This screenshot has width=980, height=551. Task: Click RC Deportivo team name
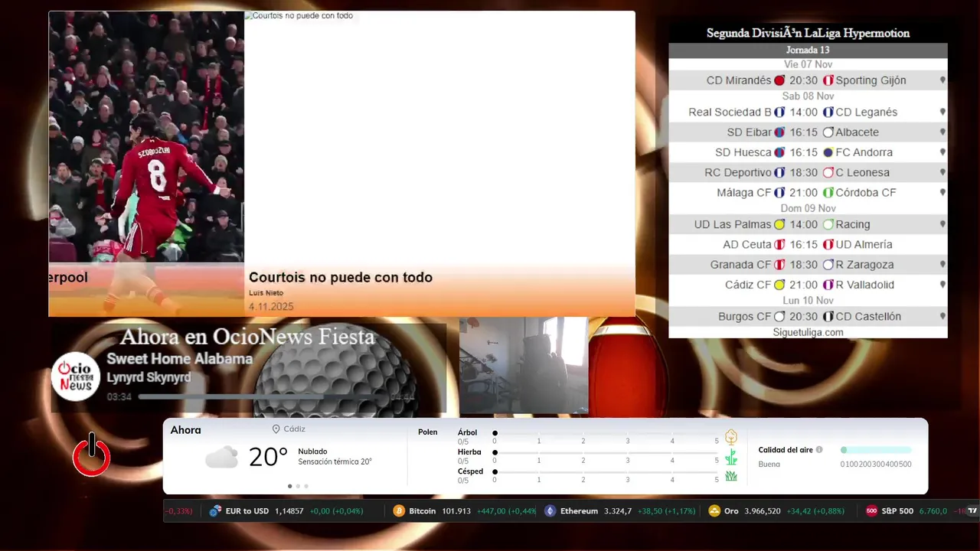[x=738, y=173]
